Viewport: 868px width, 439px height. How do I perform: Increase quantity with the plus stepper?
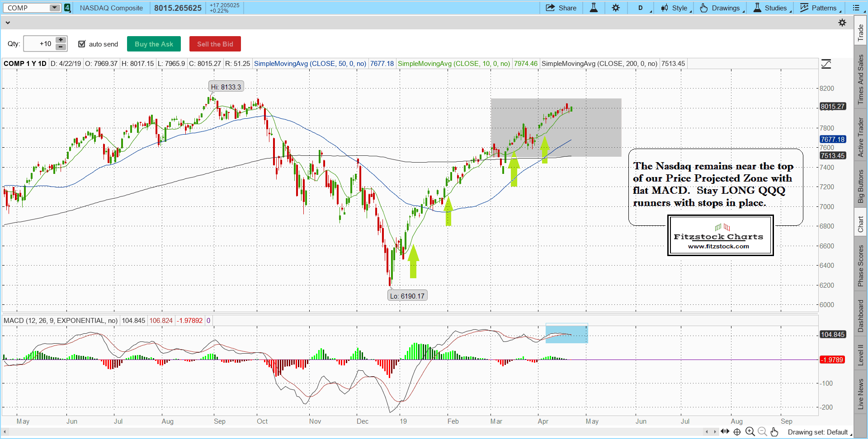(x=61, y=40)
